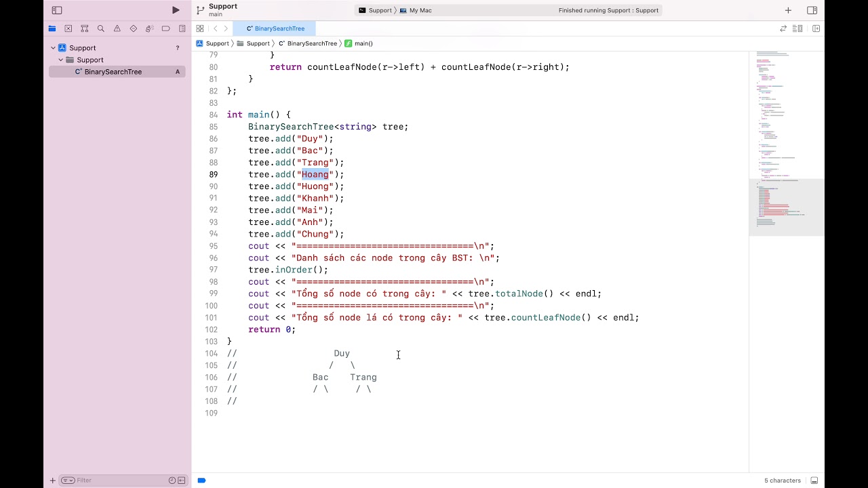Screen dimensions: 868x488
Task: Add an editor on the right
Action: coord(816,28)
